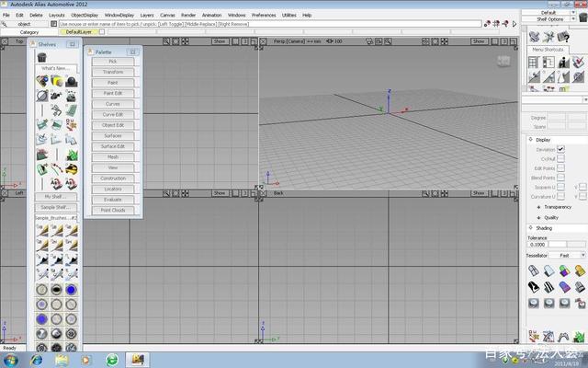Viewport: 588px width, 368px height.
Task: Select the purple diagnostic shading icon
Action: [x=564, y=287]
